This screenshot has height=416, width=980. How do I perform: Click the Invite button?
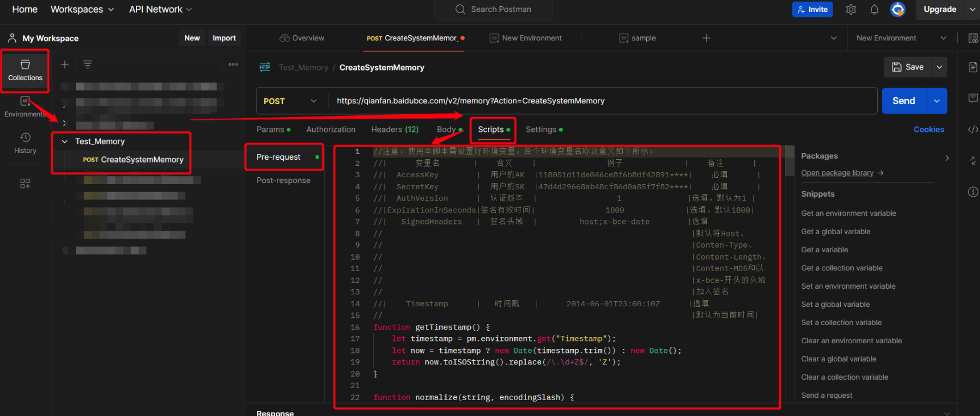(812, 9)
